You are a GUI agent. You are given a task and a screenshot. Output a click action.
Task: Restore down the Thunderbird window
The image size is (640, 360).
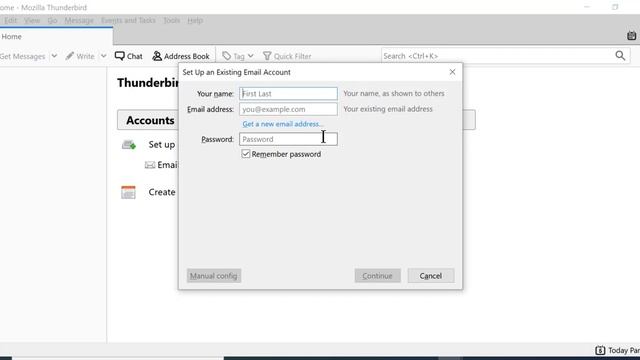(615, 7)
